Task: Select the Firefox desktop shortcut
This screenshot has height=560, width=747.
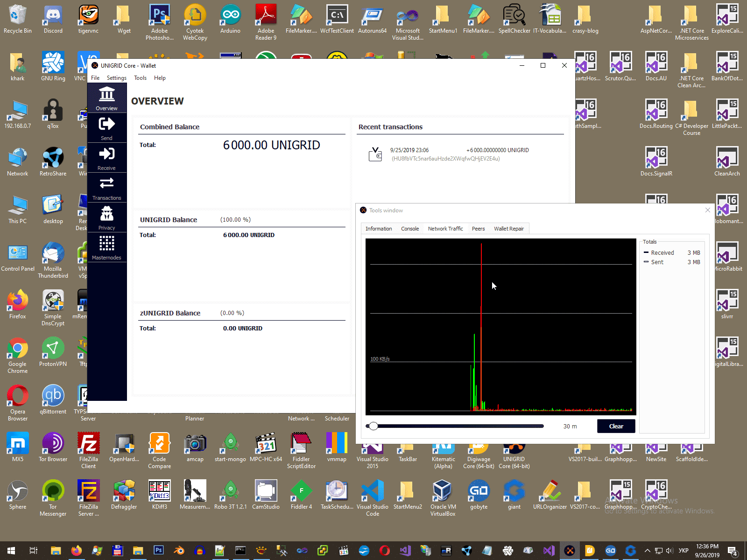Action: 18,305
